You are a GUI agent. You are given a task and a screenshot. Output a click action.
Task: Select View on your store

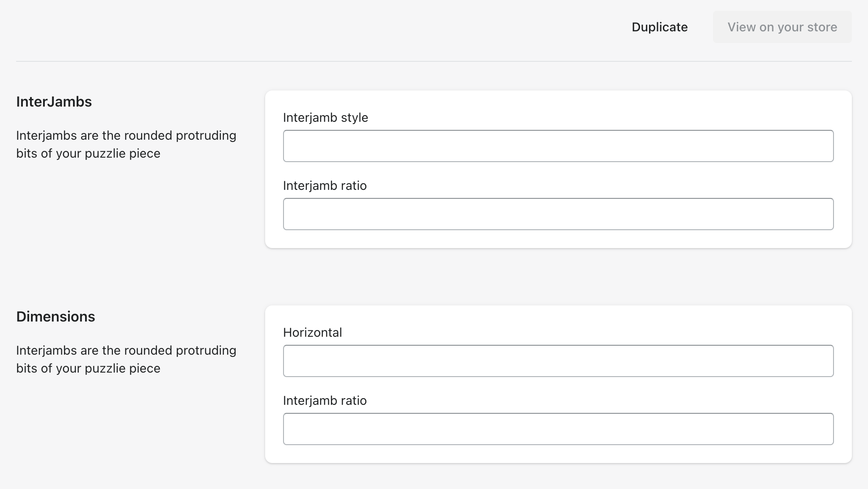(x=782, y=27)
